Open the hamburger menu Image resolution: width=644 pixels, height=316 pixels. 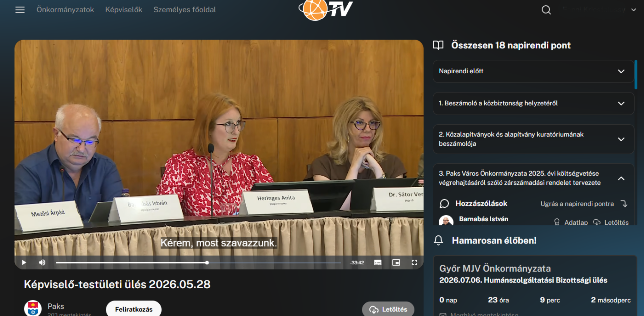coord(20,10)
